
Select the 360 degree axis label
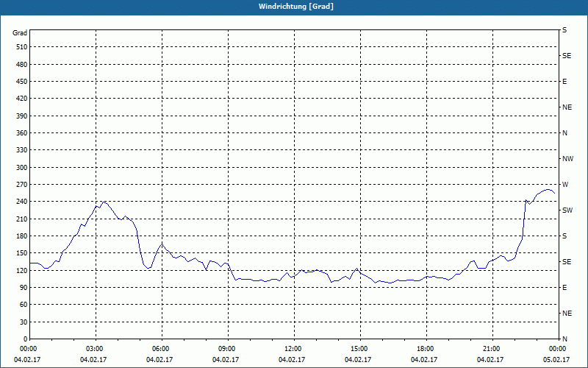[x=22, y=133]
